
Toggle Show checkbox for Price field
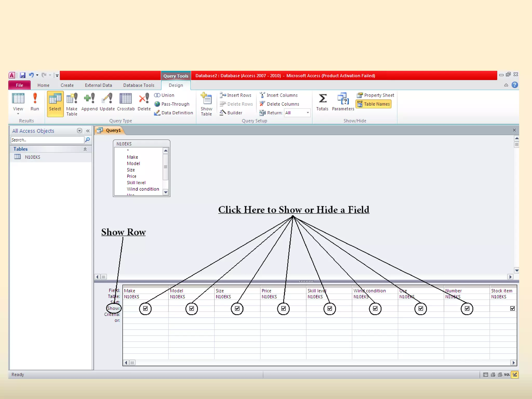[x=283, y=308]
